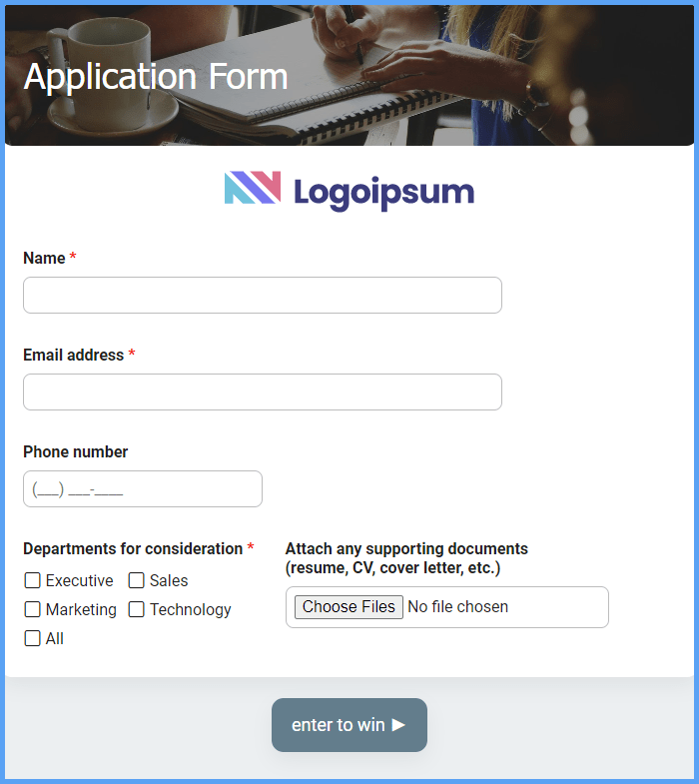
Task: Click the Name field label
Action: (x=44, y=258)
